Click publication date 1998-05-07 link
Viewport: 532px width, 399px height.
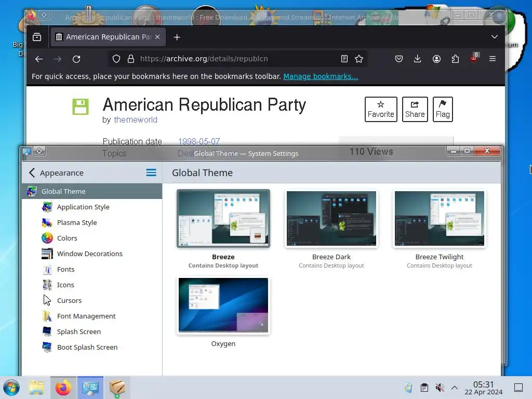click(x=199, y=141)
